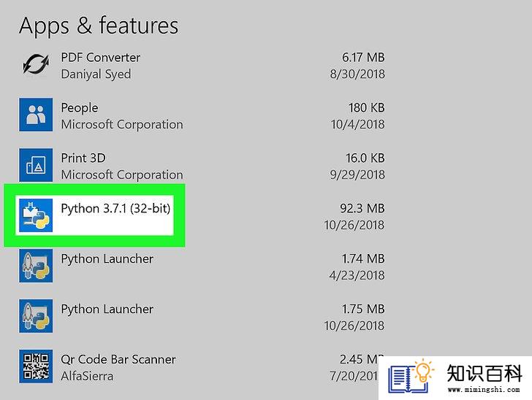Click the knowledge book logo icon
Screen dimensions: 532x400
[x=411, y=376]
